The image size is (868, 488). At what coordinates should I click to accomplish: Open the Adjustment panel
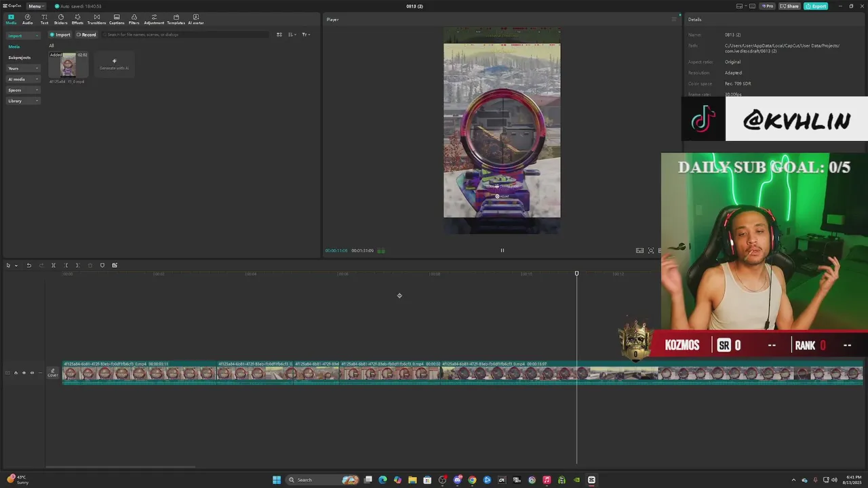tap(154, 19)
